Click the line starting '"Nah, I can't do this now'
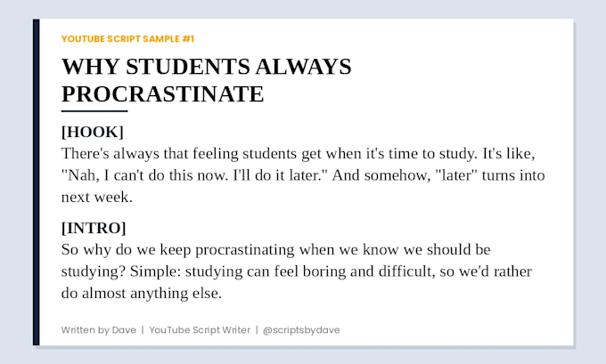Viewport: 606px width, 364px height. (x=303, y=175)
